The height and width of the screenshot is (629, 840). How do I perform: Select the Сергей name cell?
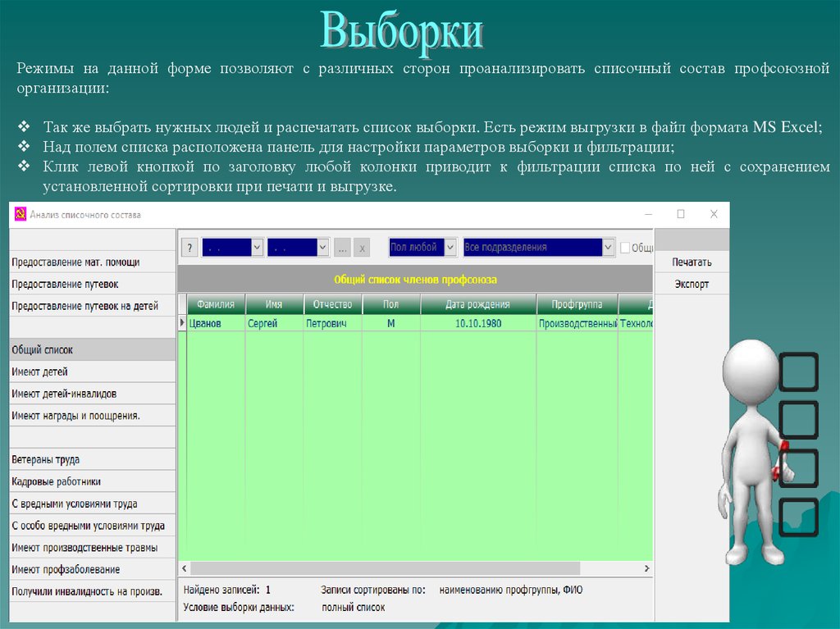pos(274,323)
